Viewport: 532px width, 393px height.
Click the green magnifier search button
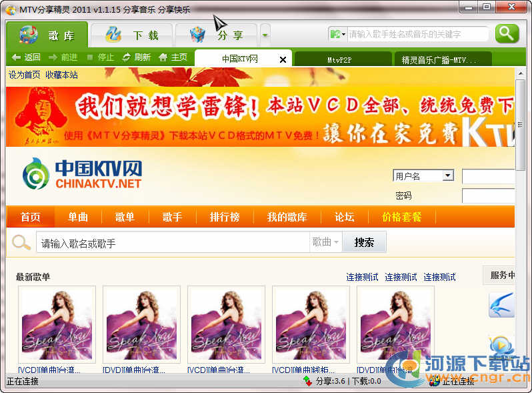[507, 33]
